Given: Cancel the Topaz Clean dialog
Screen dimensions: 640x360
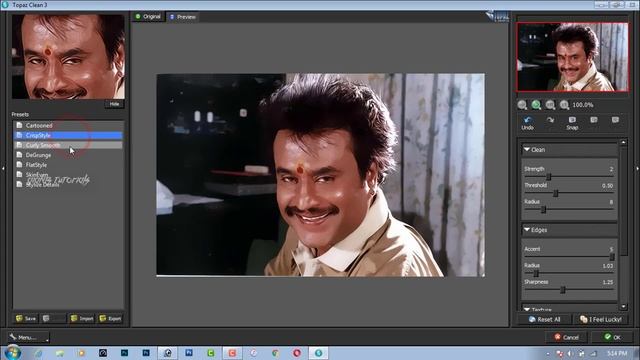Looking at the screenshot, I should tap(566, 337).
